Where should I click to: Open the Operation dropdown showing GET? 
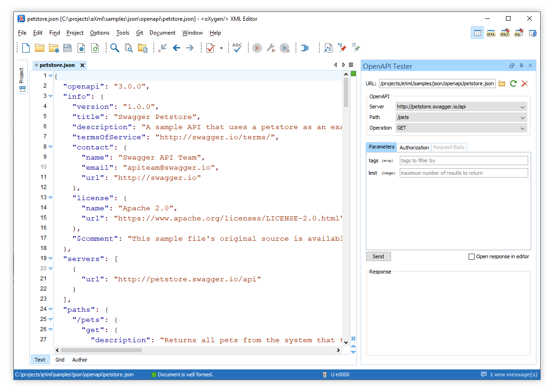pyautogui.click(x=461, y=128)
